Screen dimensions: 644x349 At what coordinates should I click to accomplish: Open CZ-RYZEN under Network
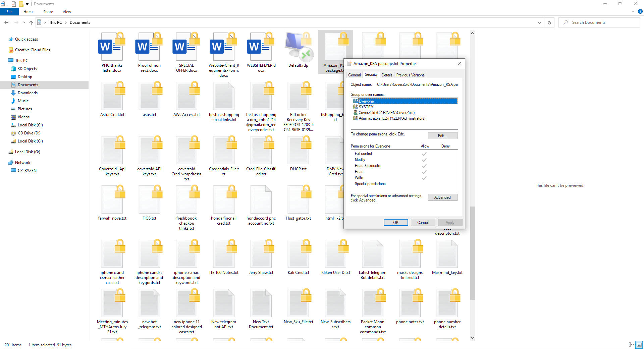[27, 171]
